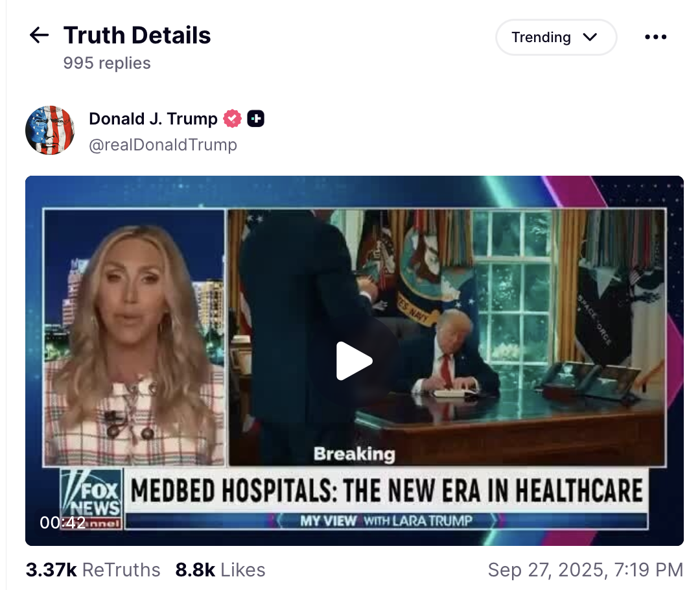This screenshot has width=700, height=590.
Task: Click the dark plus badge beside name
Action: [256, 119]
